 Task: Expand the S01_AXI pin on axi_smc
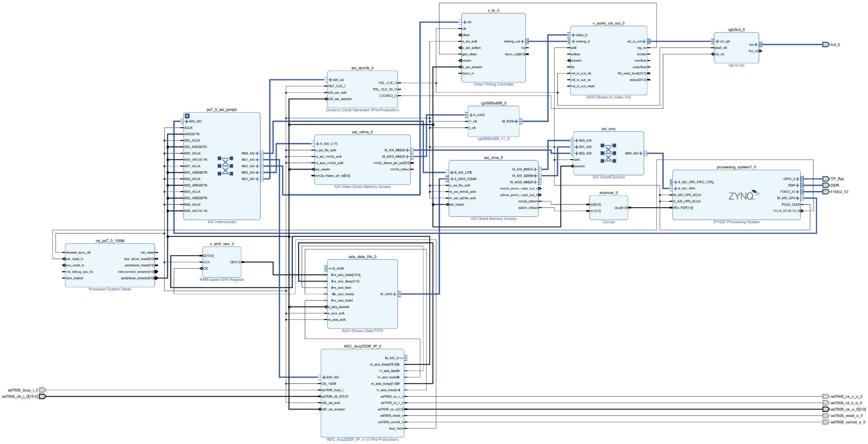577,147
